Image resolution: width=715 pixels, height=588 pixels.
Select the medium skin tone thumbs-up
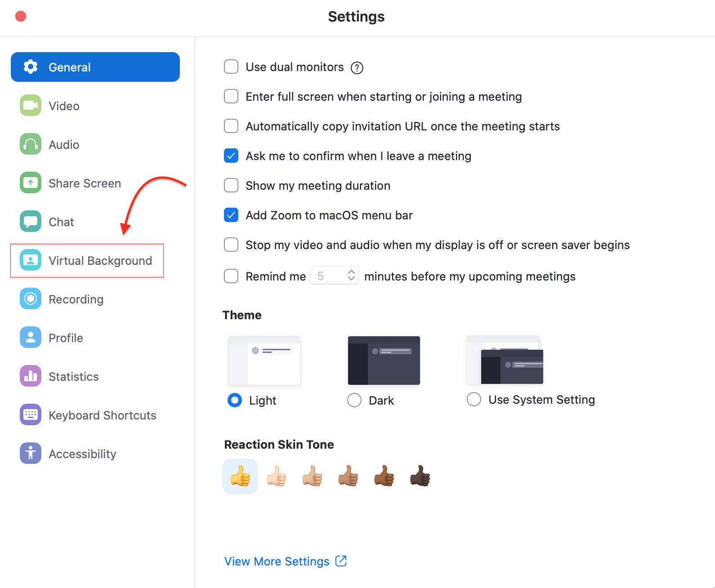tap(348, 477)
